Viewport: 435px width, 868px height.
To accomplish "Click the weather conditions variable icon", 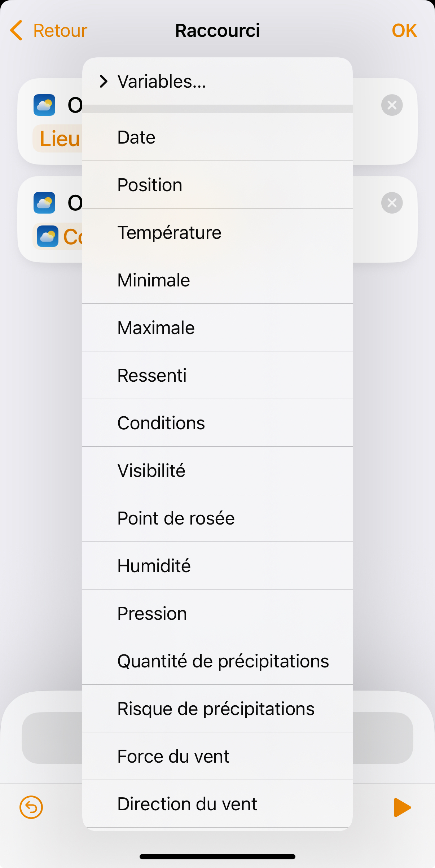I will [x=48, y=236].
